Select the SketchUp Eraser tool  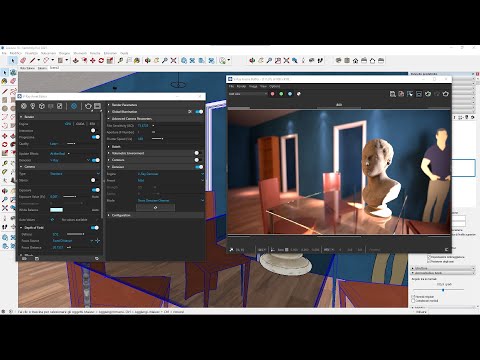23,60
